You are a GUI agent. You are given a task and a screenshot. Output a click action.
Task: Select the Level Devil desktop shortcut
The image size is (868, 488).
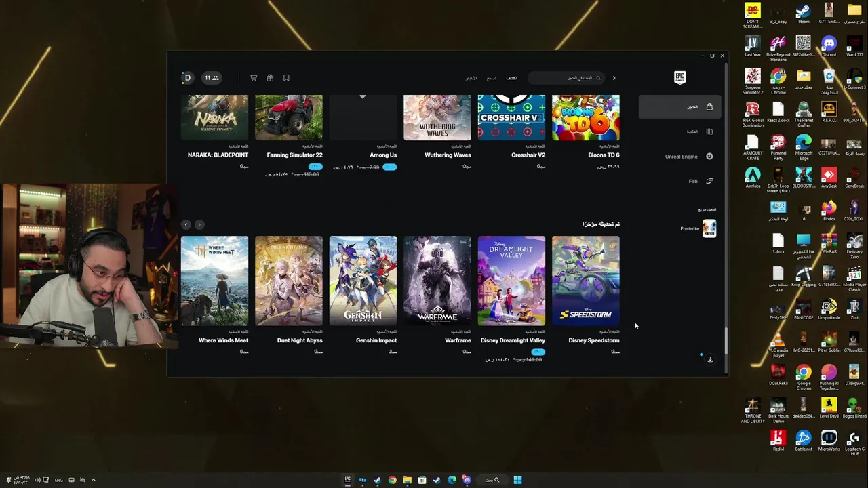[829, 409]
